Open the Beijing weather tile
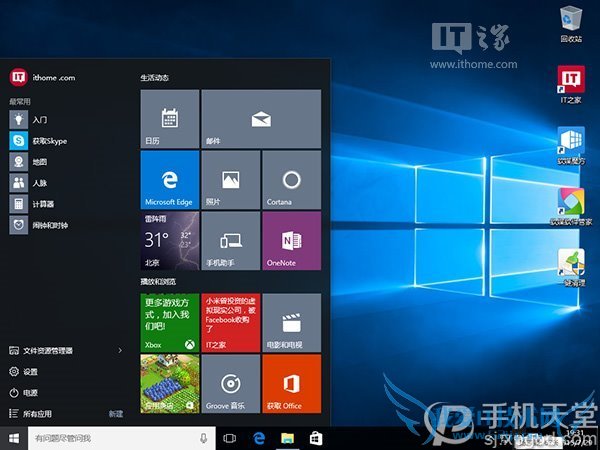Screen dimensions: 600x450 click(x=170, y=241)
